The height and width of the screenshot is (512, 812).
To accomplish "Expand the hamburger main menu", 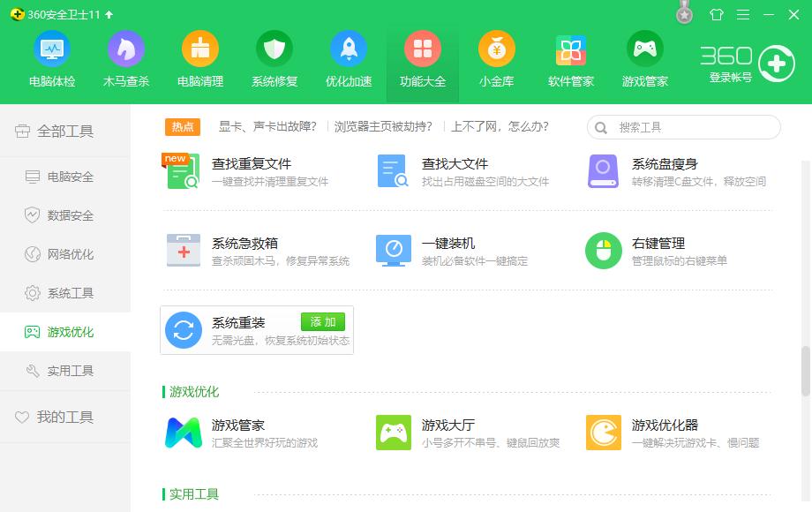I will click(742, 14).
